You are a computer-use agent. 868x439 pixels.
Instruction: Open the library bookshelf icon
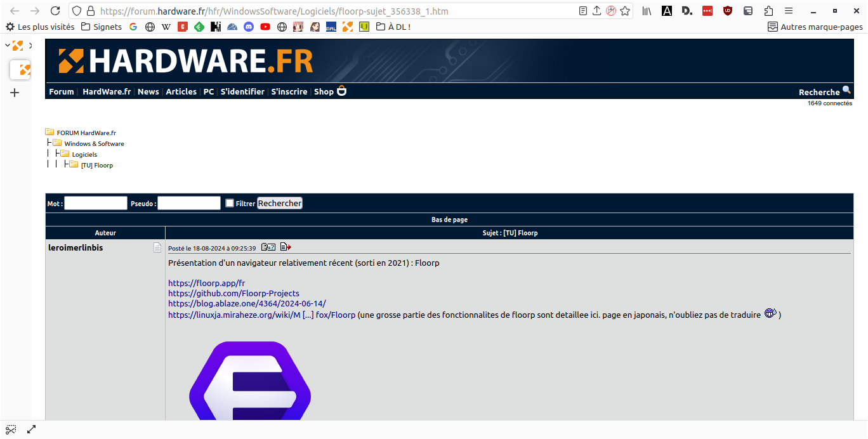coord(647,11)
